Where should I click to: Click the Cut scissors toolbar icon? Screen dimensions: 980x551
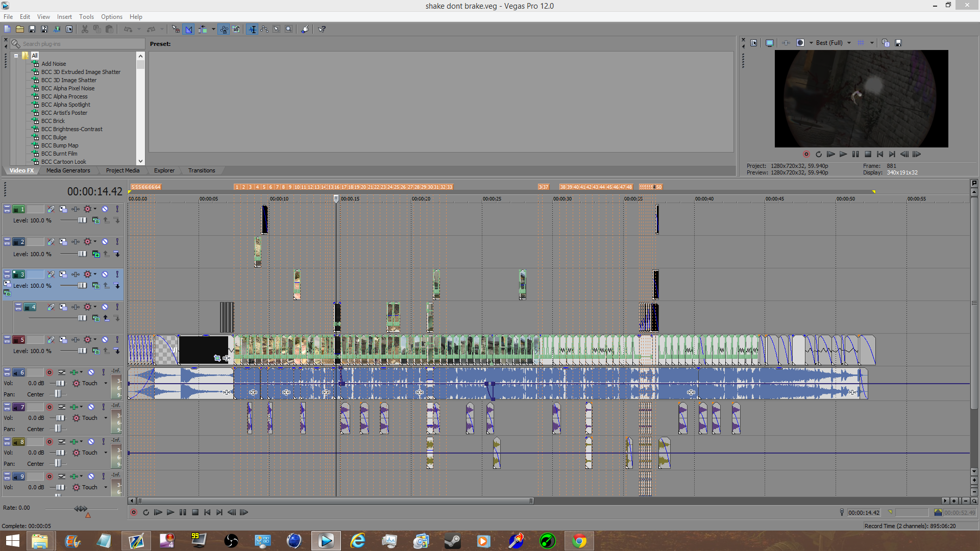coord(85,29)
